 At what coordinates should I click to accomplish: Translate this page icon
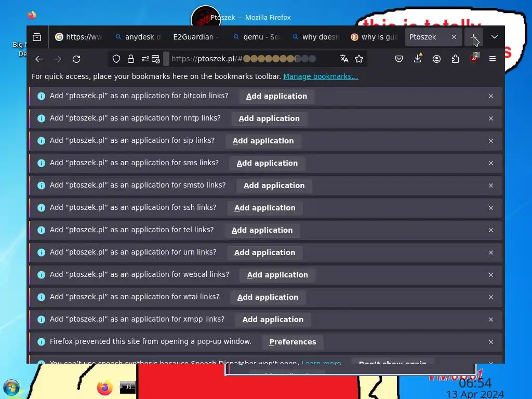point(344,59)
